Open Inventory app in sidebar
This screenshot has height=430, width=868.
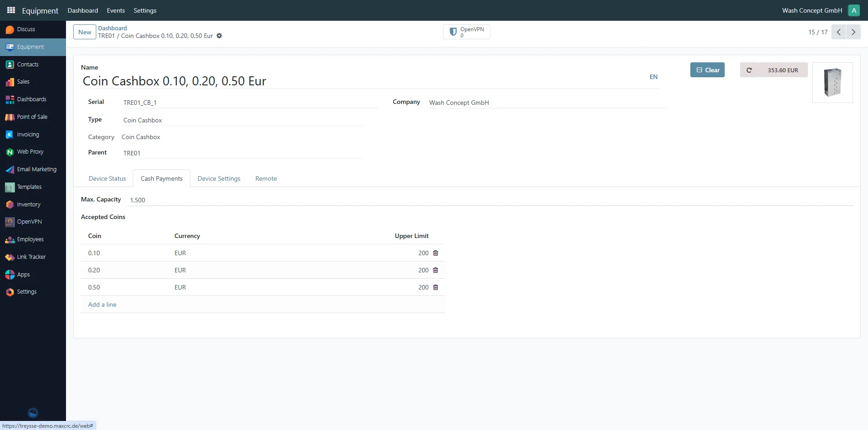[33, 205]
